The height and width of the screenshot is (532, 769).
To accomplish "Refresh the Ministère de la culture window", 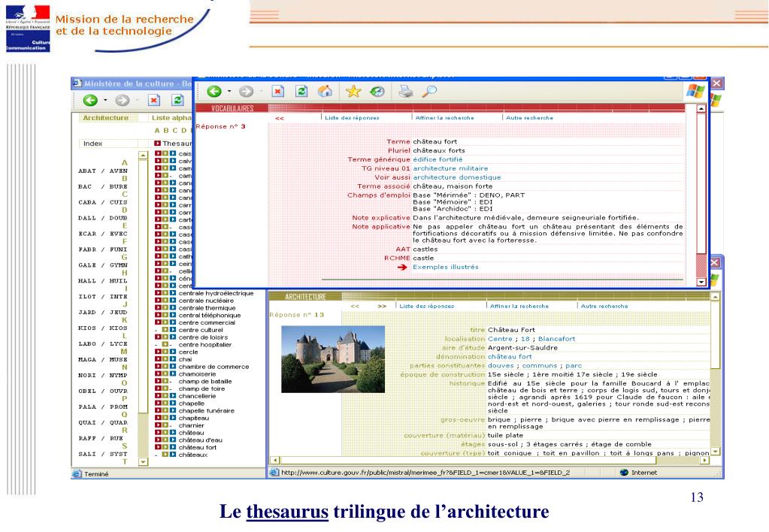I will pos(177,101).
